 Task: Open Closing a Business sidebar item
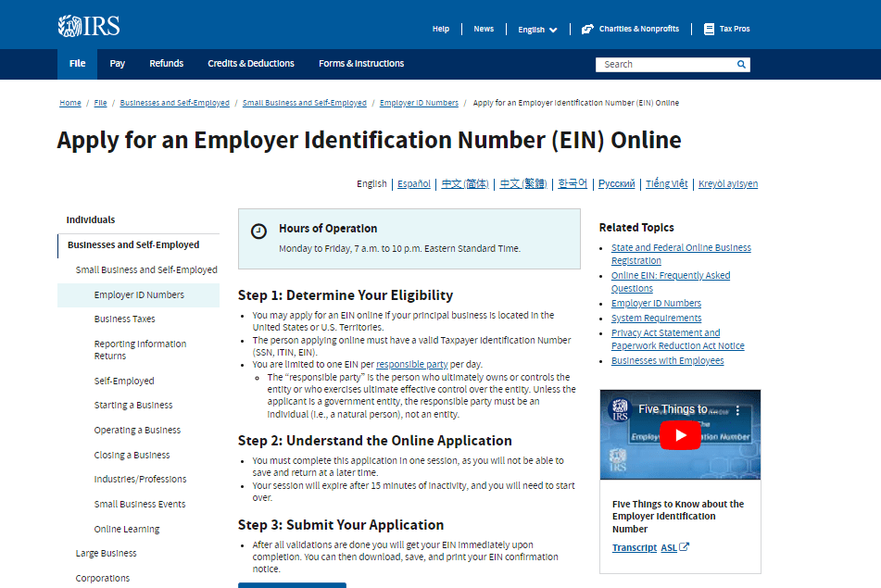[132, 455]
